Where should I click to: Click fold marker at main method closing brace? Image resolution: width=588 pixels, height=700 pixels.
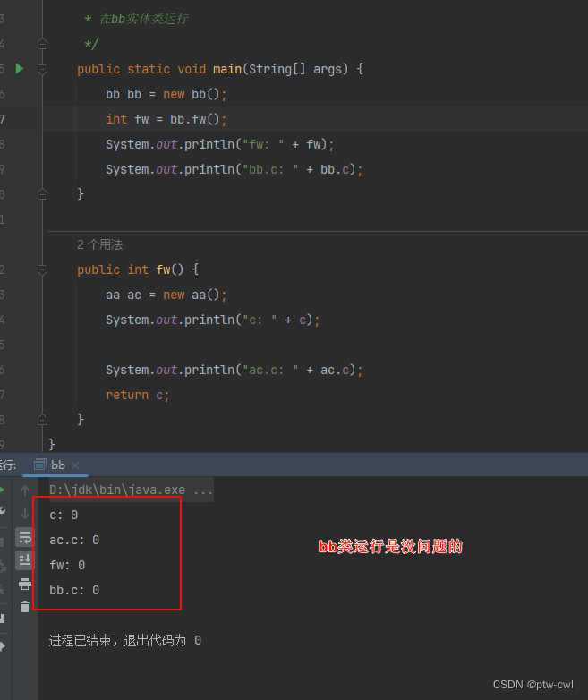tap(42, 193)
